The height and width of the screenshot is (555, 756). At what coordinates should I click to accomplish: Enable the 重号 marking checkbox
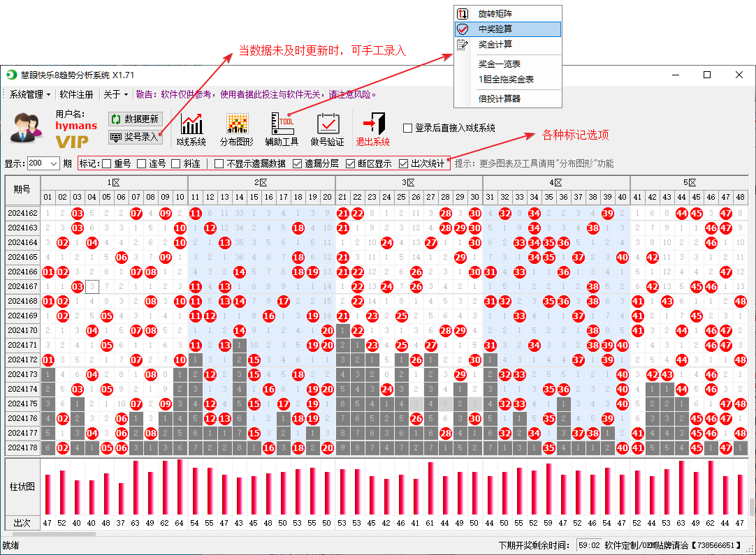(107, 164)
